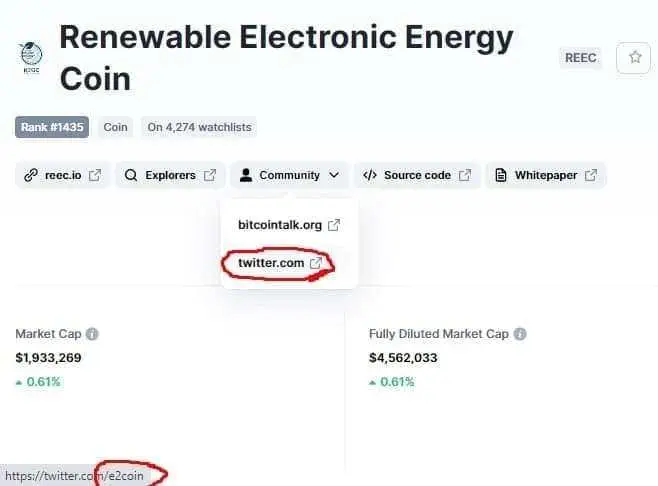Open the reec.io website link

[x=63, y=175]
